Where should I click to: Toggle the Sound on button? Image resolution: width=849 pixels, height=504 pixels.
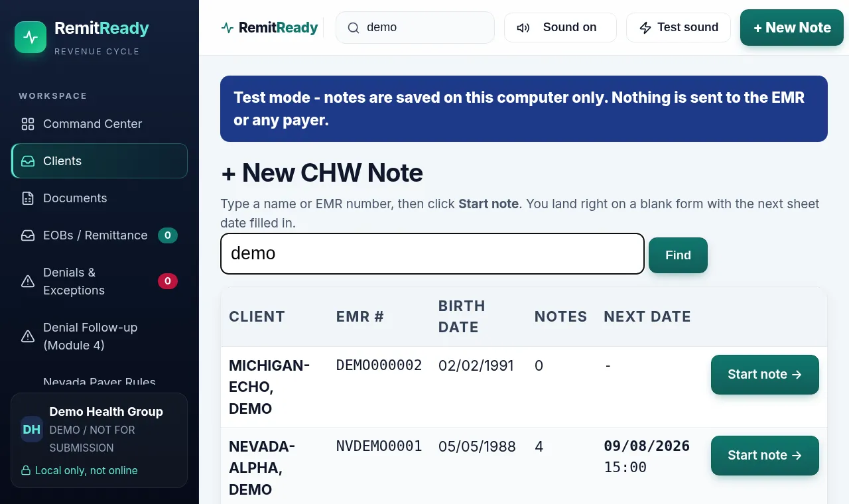[560, 28]
